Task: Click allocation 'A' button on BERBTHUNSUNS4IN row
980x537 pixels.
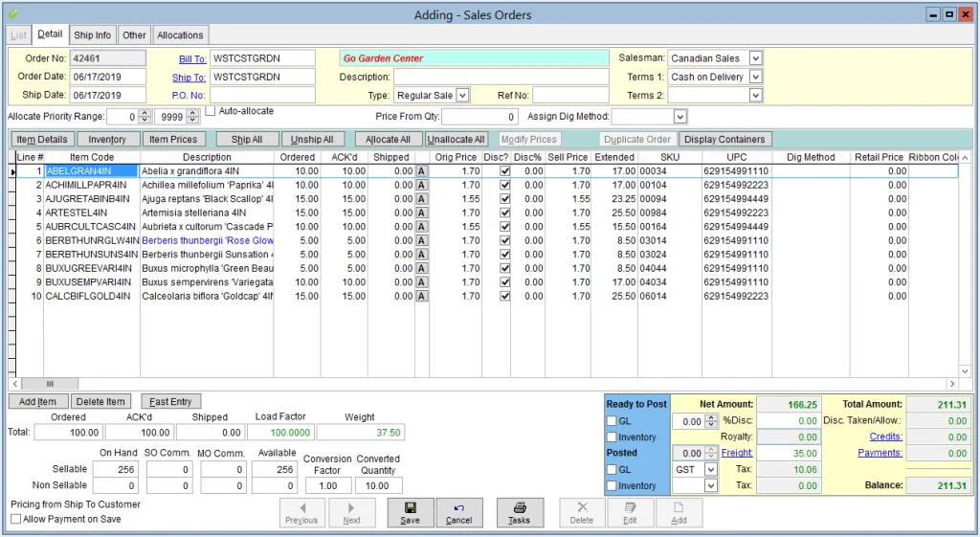Action: pos(422,255)
